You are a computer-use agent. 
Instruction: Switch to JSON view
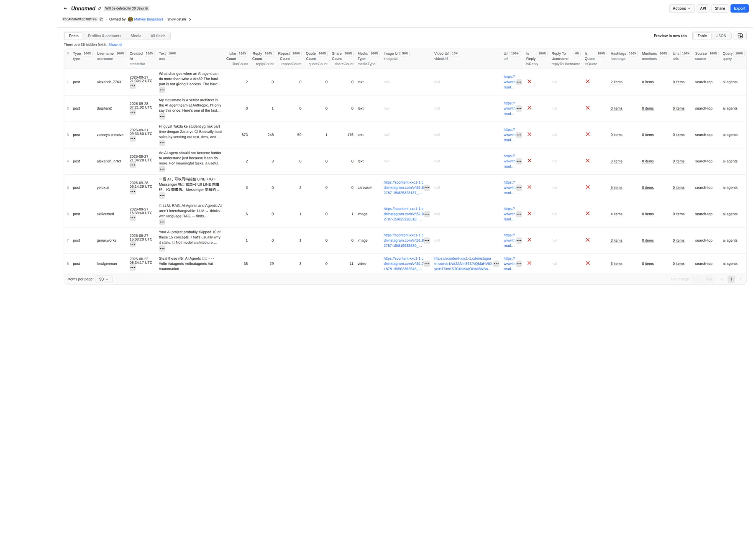point(721,36)
